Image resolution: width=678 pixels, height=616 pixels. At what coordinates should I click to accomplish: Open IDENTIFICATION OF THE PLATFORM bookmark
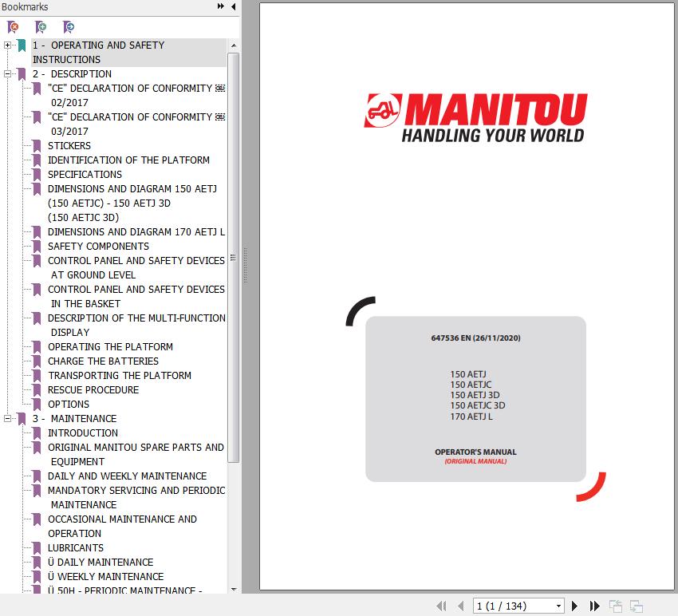click(x=128, y=160)
